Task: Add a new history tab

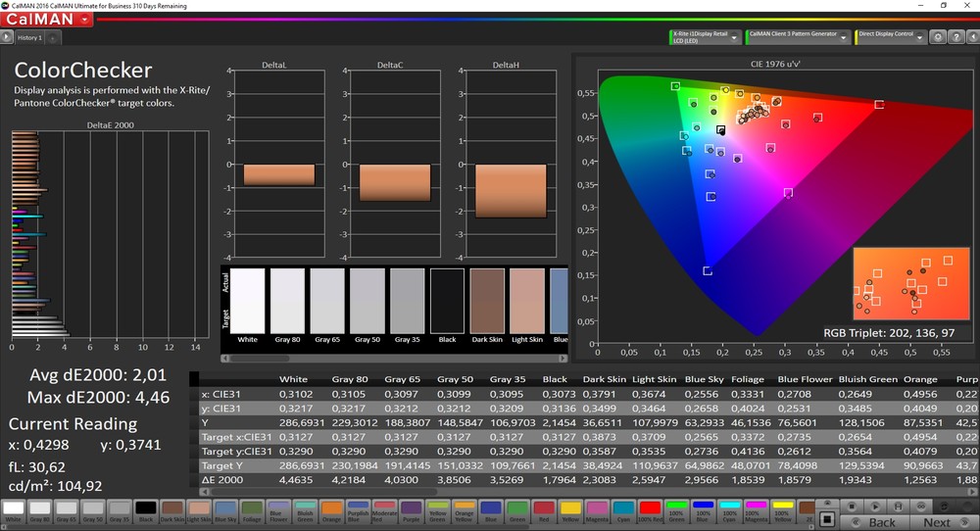Action: coord(53,38)
